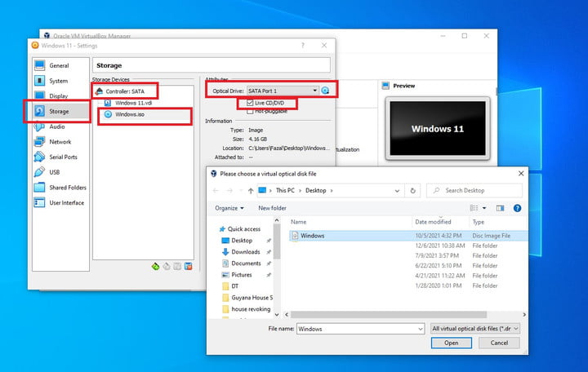Open Documents in the navigation pane
This screenshot has height=372, width=588.
[x=246, y=263]
